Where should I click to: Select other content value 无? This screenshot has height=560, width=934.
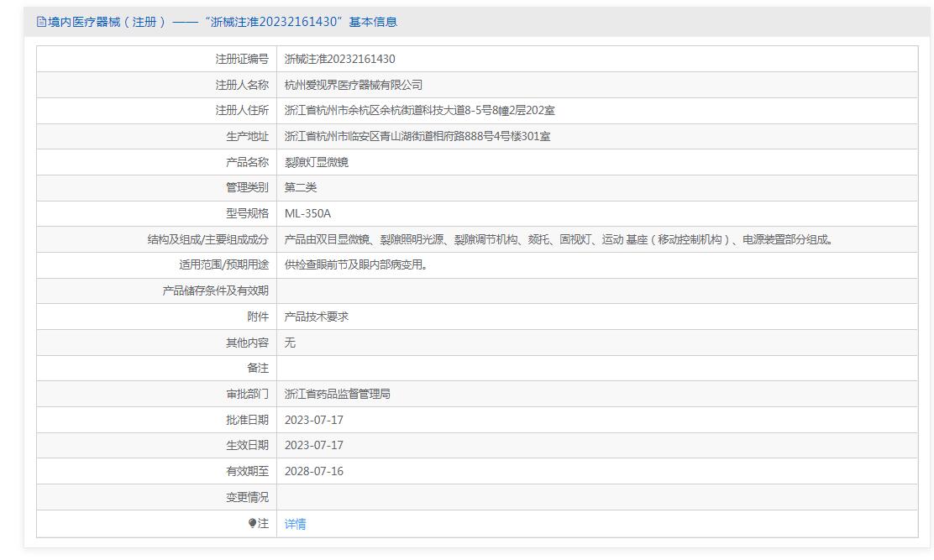(290, 343)
